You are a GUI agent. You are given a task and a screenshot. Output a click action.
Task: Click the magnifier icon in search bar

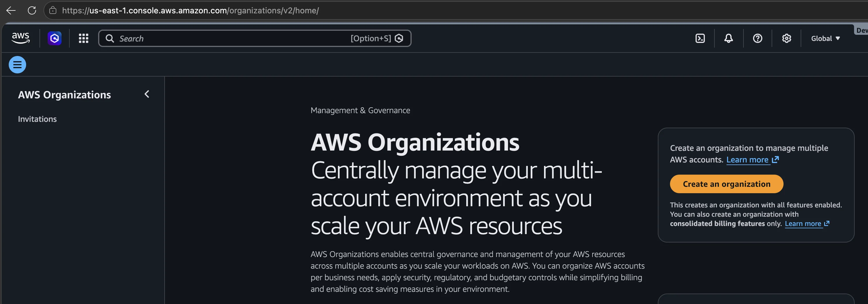click(110, 38)
